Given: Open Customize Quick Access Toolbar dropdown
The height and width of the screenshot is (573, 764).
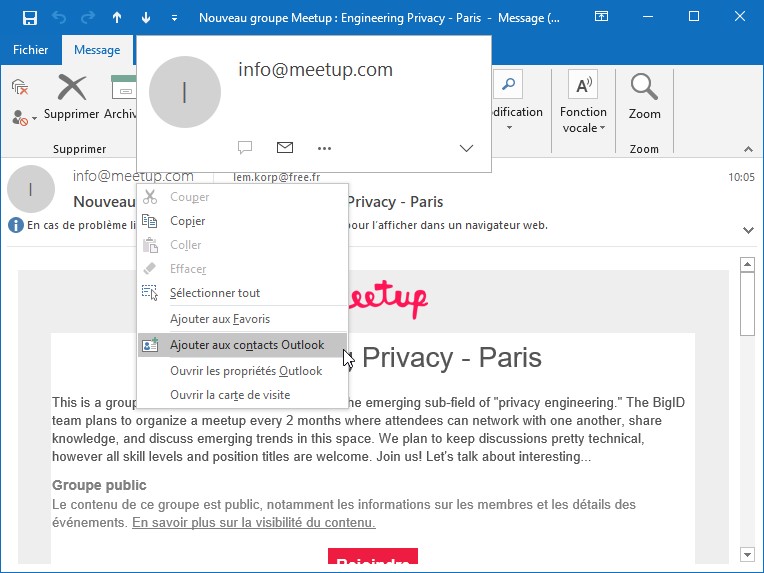Looking at the screenshot, I should [x=175, y=17].
